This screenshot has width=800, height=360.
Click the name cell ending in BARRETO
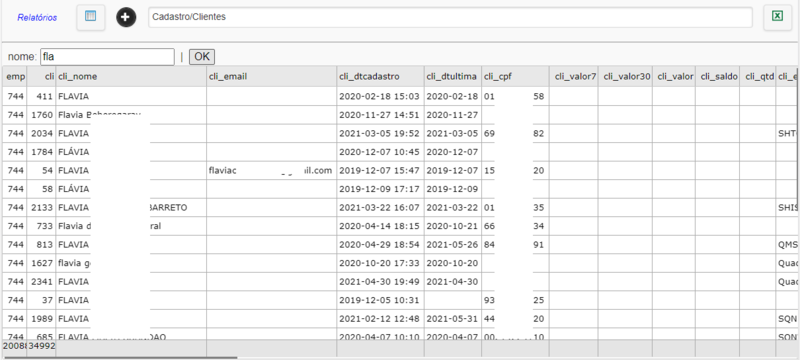[131, 208]
